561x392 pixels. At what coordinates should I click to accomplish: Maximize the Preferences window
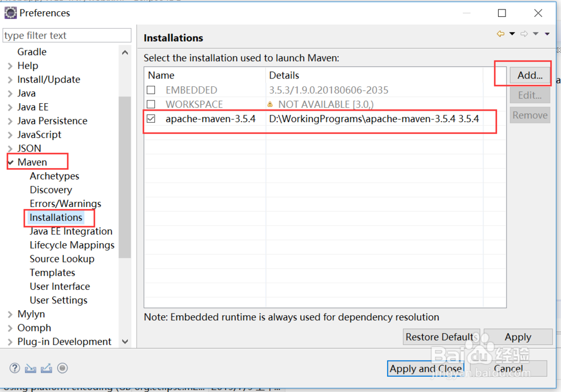coord(502,13)
